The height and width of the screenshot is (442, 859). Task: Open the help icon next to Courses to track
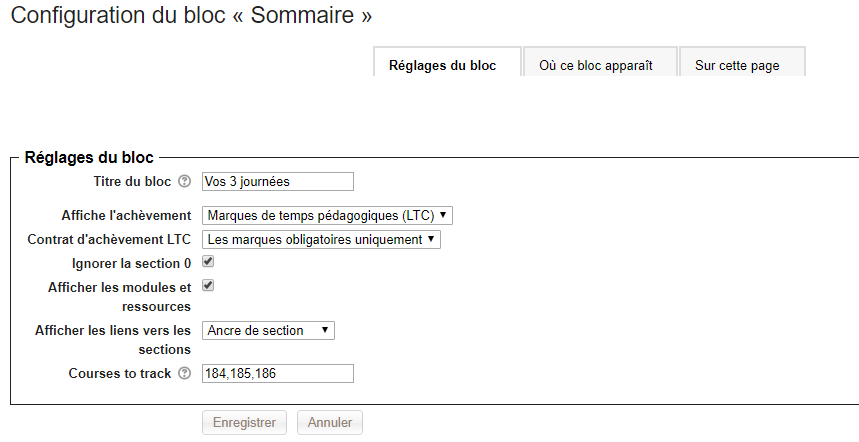click(184, 374)
